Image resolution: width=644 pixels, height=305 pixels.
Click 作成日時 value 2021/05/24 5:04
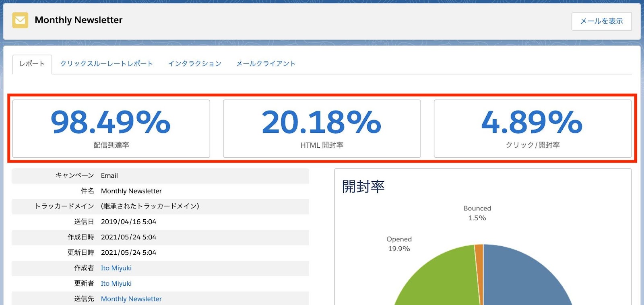pos(128,237)
